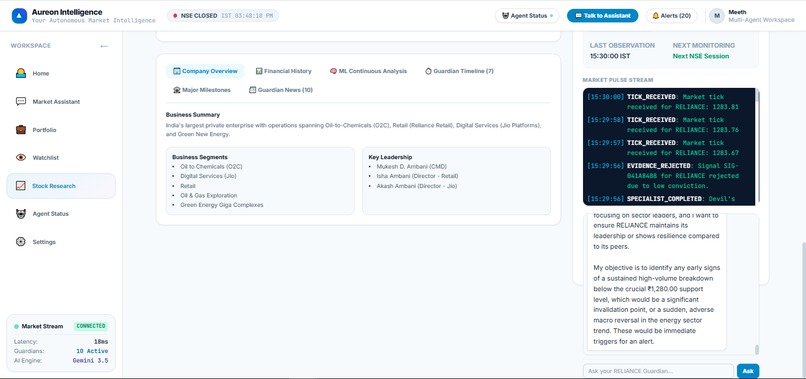Open Watchlist from the sidebar

pyautogui.click(x=61, y=158)
